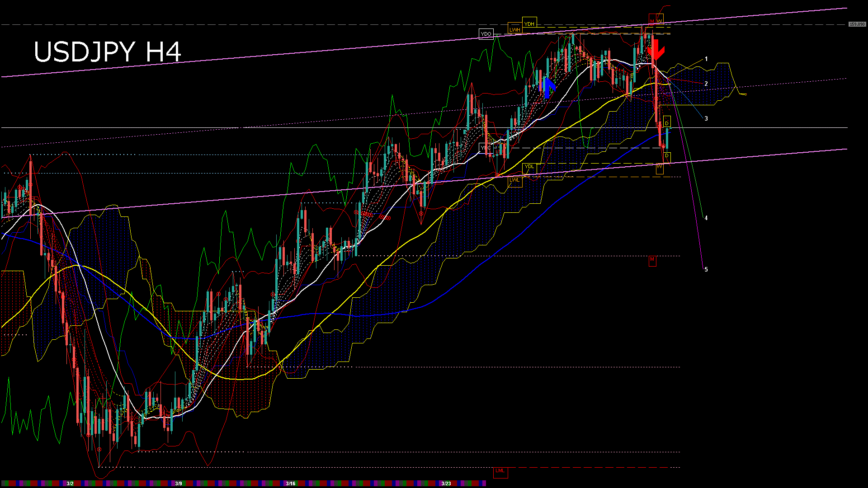Click the red down arrow signal marker
The width and height of the screenshot is (868, 488).
pyautogui.click(x=656, y=50)
